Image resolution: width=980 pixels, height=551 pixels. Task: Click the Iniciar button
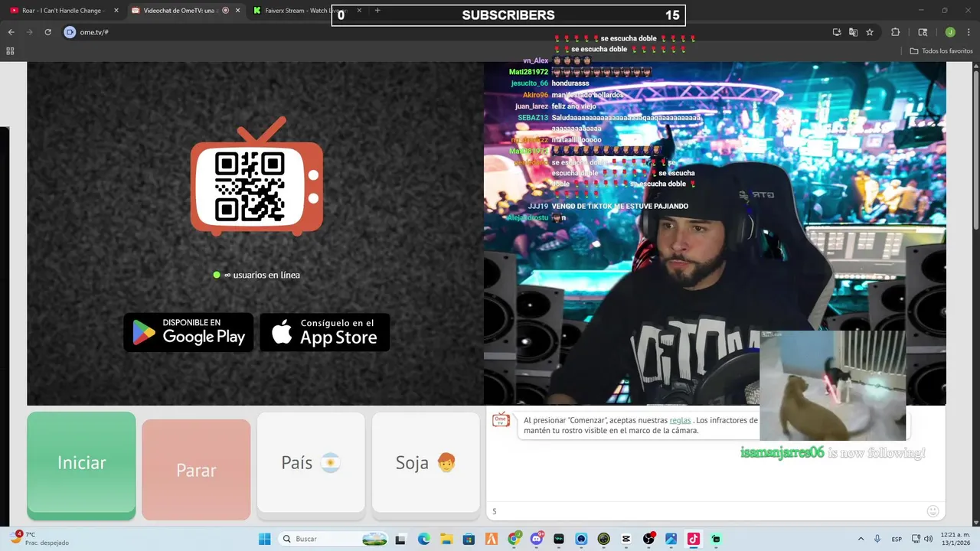tap(81, 465)
